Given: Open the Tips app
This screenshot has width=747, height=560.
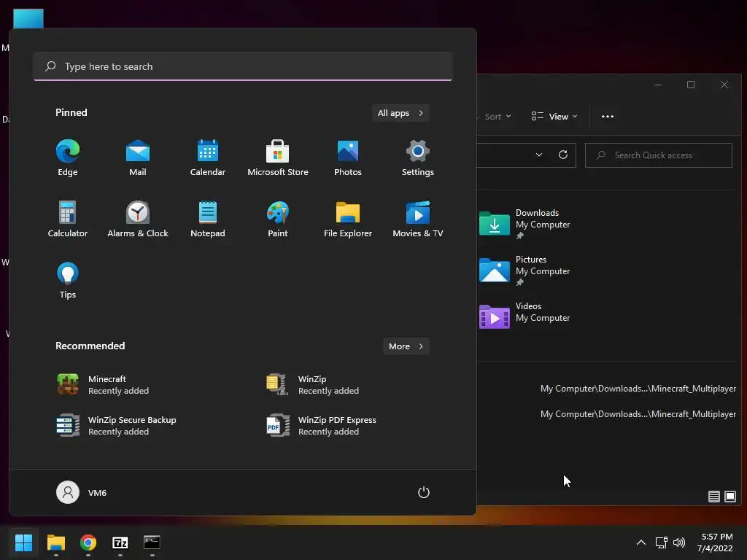Looking at the screenshot, I should 68,281.
